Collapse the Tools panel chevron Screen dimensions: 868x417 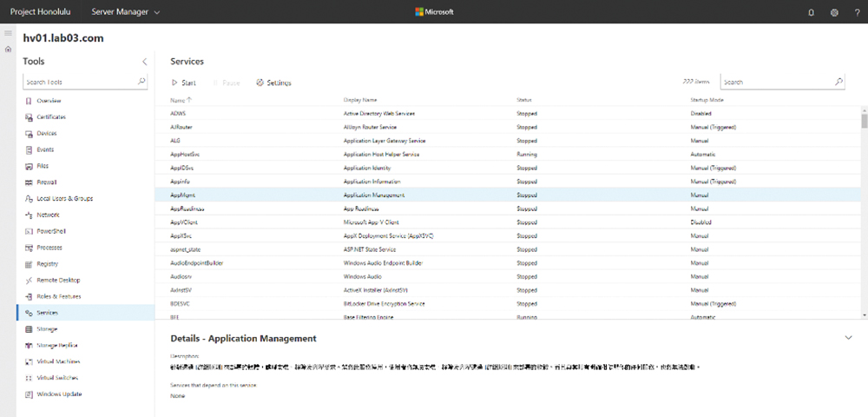144,62
